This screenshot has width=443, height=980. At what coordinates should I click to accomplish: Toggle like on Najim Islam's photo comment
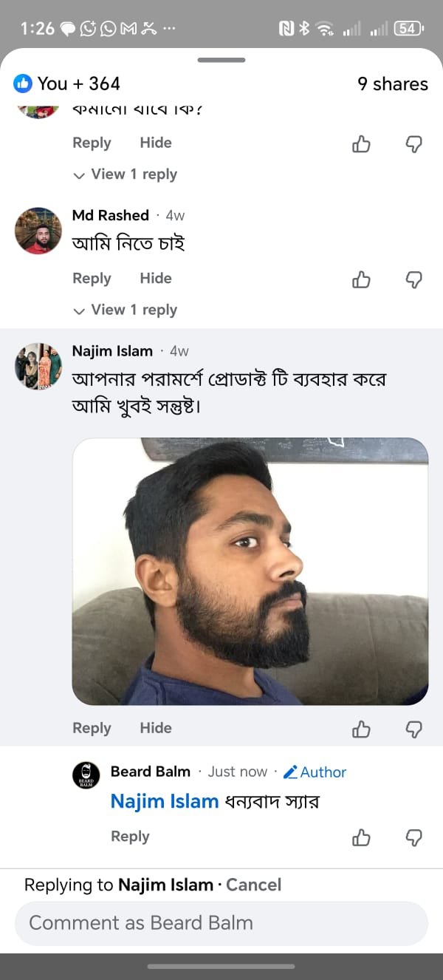[361, 729]
